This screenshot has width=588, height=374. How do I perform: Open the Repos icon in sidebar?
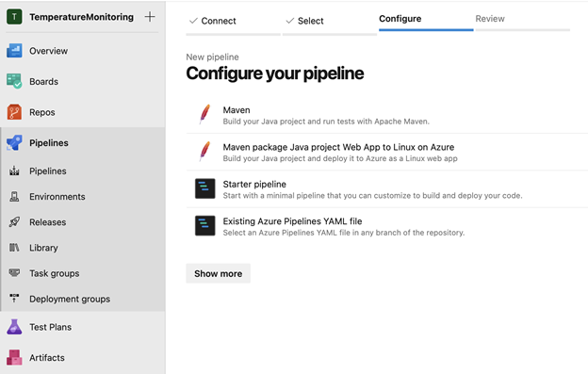[14, 112]
